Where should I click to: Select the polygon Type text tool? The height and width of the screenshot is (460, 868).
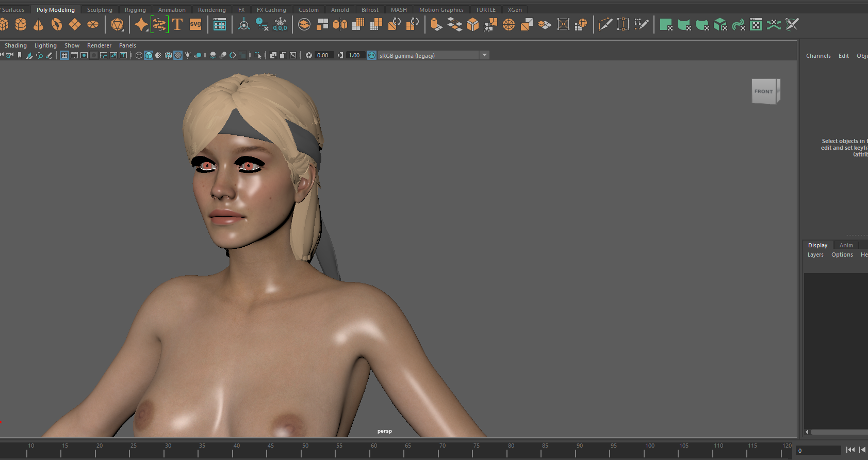(x=177, y=24)
